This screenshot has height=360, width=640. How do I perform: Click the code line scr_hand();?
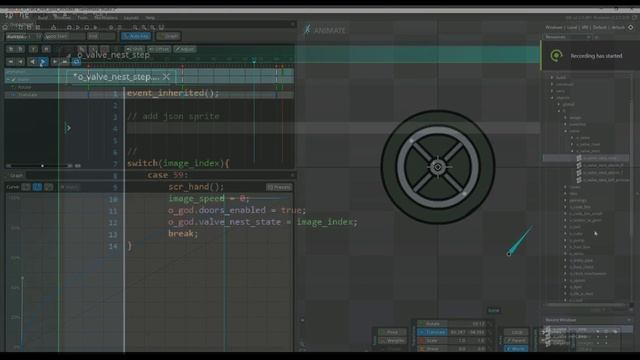click(196, 187)
